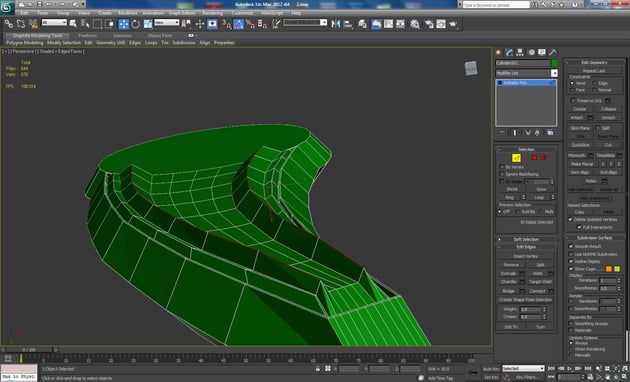Select SubObj preview selection radio
Screen dimensions: 630x382
click(518, 211)
